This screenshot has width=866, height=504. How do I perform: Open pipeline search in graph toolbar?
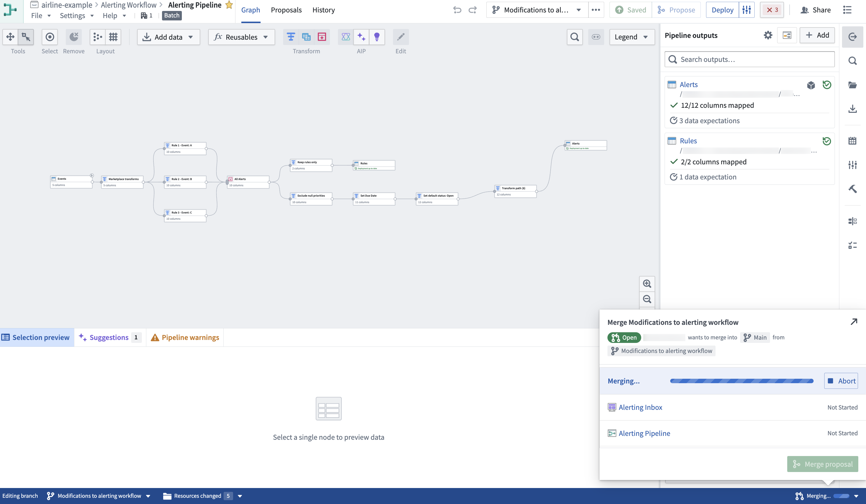575,37
